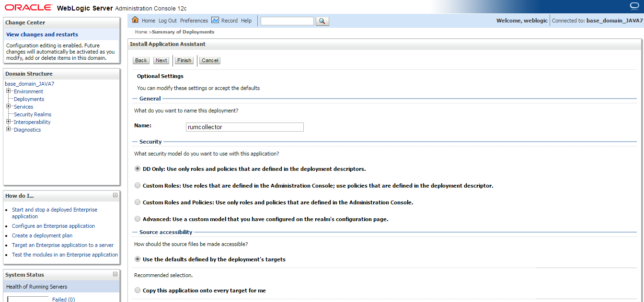Select DD Only security model
Image resolution: width=644 pixels, height=302 pixels.
coord(138,168)
